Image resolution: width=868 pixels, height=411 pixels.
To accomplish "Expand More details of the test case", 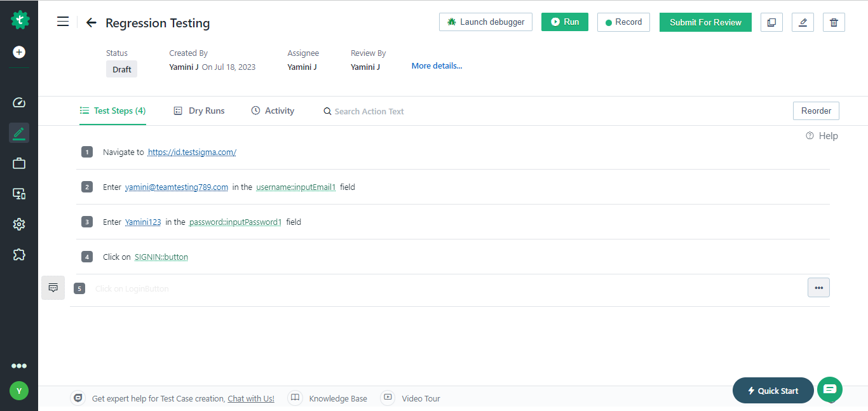I will pos(437,65).
